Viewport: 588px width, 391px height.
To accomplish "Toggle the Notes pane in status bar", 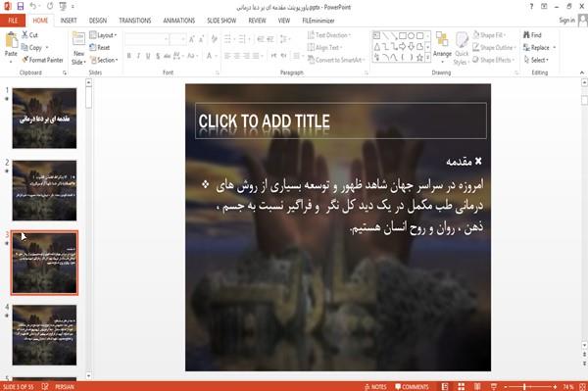I will [375, 386].
